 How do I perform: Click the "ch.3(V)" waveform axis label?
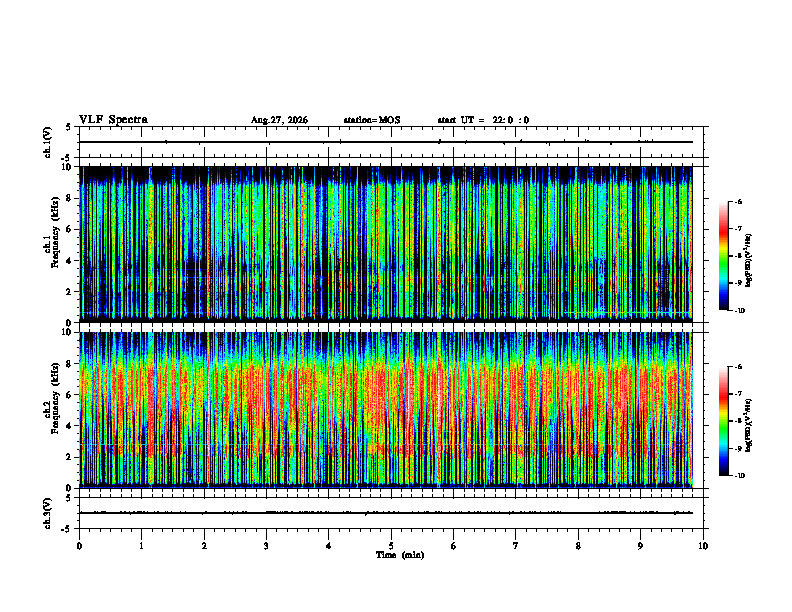[x=48, y=513]
